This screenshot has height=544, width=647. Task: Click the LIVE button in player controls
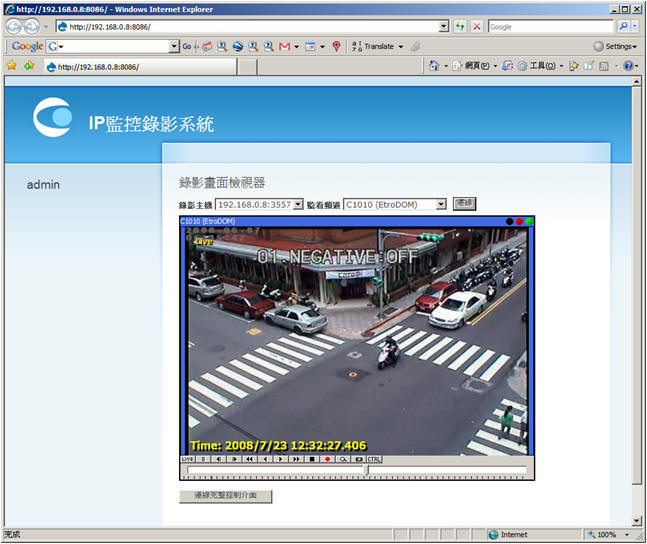tap(187, 459)
